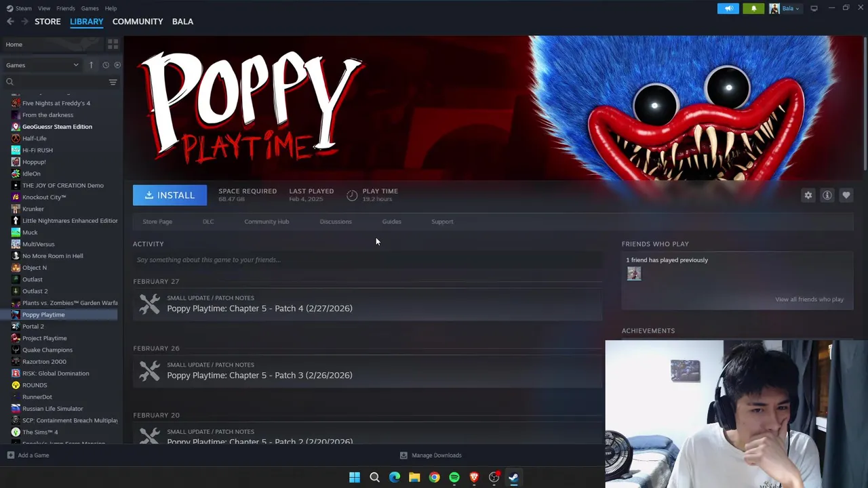
Task: Open the DLC link
Action: [208, 222]
